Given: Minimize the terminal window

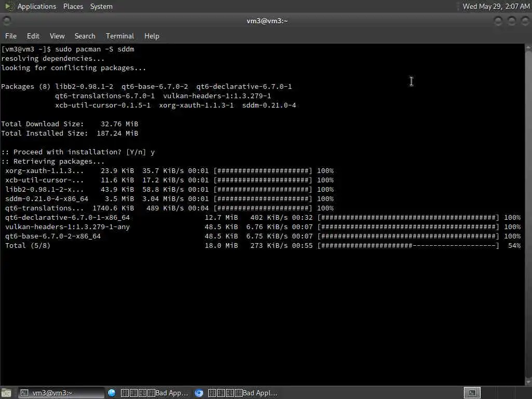Looking at the screenshot, I should pyautogui.click(x=498, y=21).
